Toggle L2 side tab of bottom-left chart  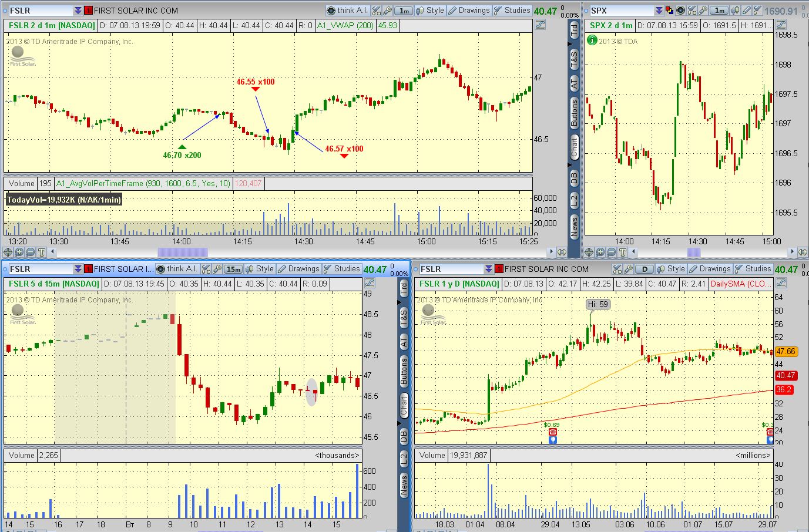click(404, 459)
